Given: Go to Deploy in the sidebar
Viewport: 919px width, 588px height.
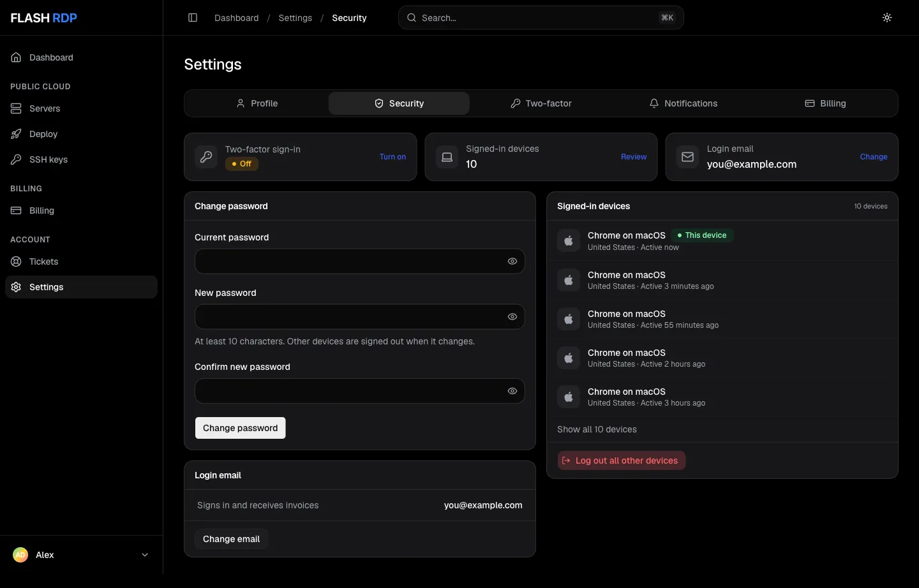Looking at the screenshot, I should [81, 134].
